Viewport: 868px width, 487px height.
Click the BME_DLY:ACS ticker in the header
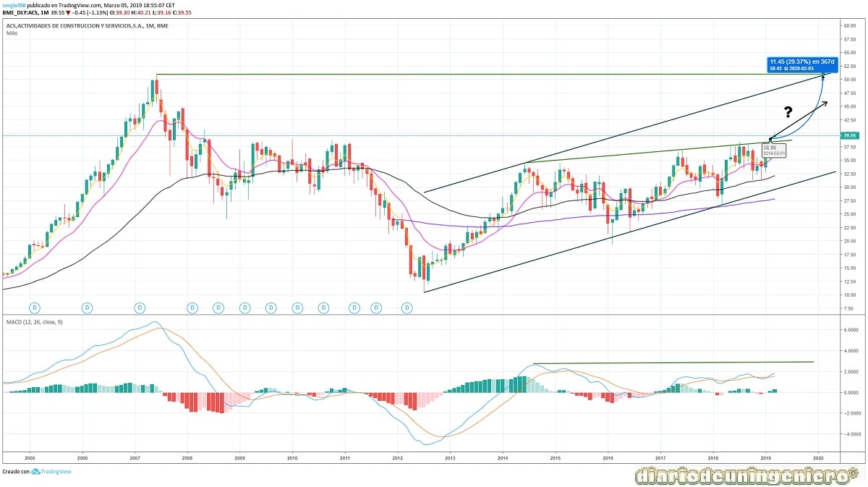(21, 12)
